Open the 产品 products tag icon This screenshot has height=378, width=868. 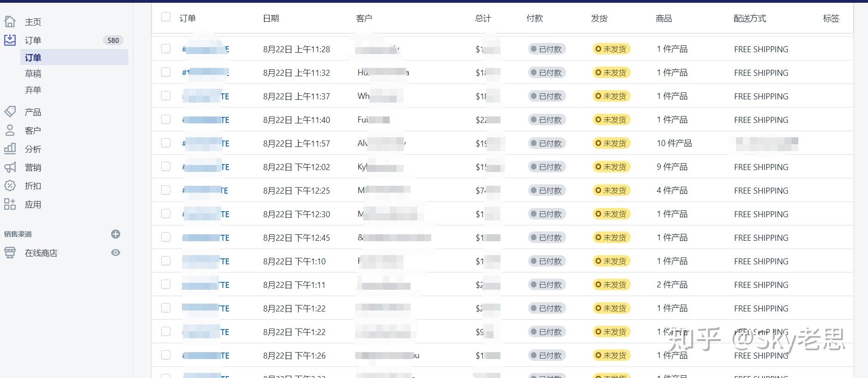click(x=10, y=111)
